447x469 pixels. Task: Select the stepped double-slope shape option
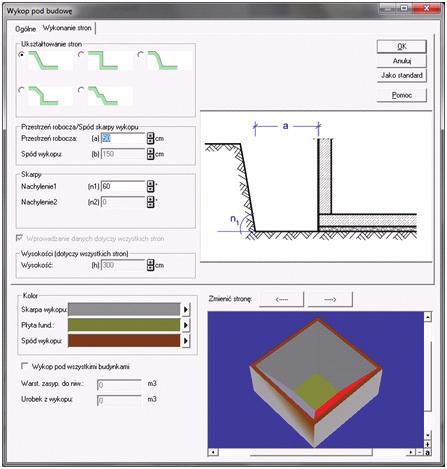[81, 90]
